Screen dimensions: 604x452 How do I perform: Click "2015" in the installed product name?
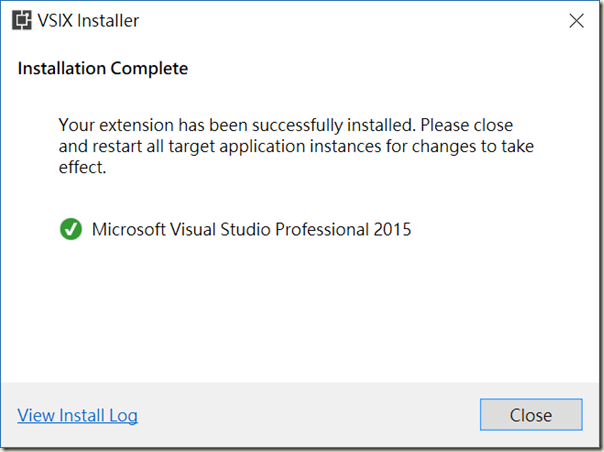pyautogui.click(x=391, y=230)
